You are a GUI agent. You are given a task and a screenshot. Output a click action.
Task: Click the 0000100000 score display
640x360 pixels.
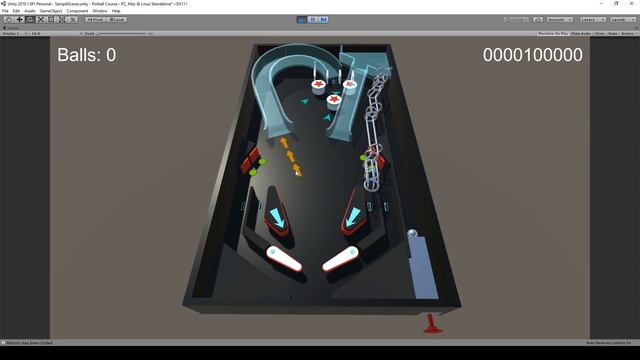533,55
